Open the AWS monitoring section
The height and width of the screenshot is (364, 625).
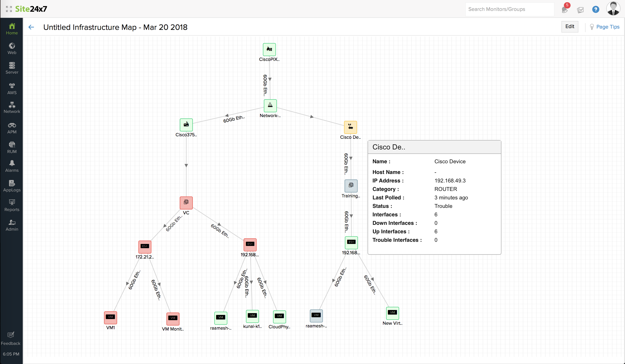pos(12,88)
